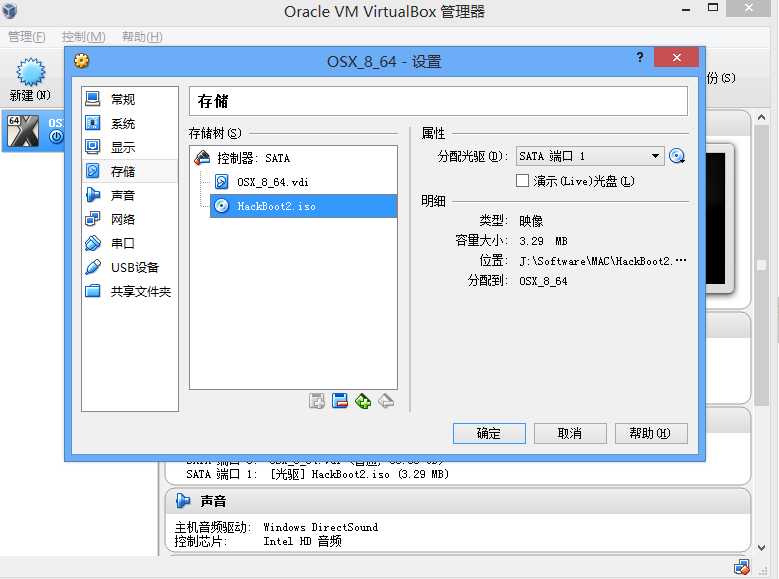
Task: Select the 存储 (Storage) settings category
Action: point(130,171)
